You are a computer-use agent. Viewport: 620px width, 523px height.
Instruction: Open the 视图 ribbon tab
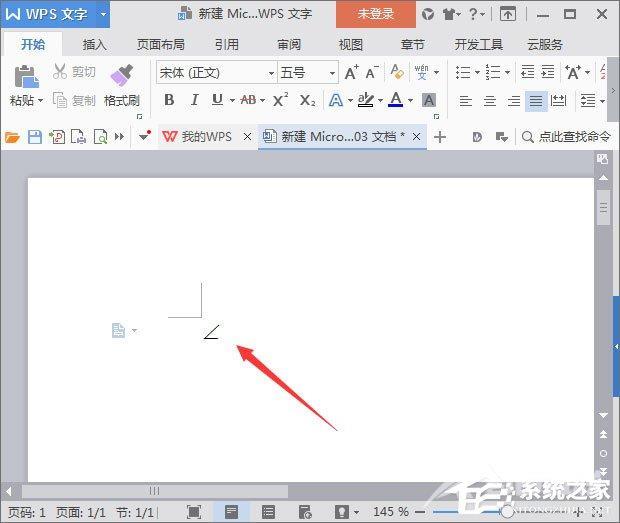pyautogui.click(x=351, y=45)
